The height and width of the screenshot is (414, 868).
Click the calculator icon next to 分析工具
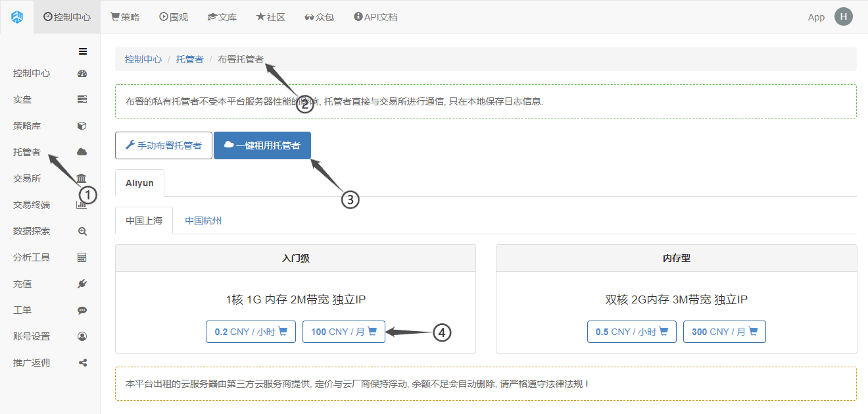pos(82,258)
